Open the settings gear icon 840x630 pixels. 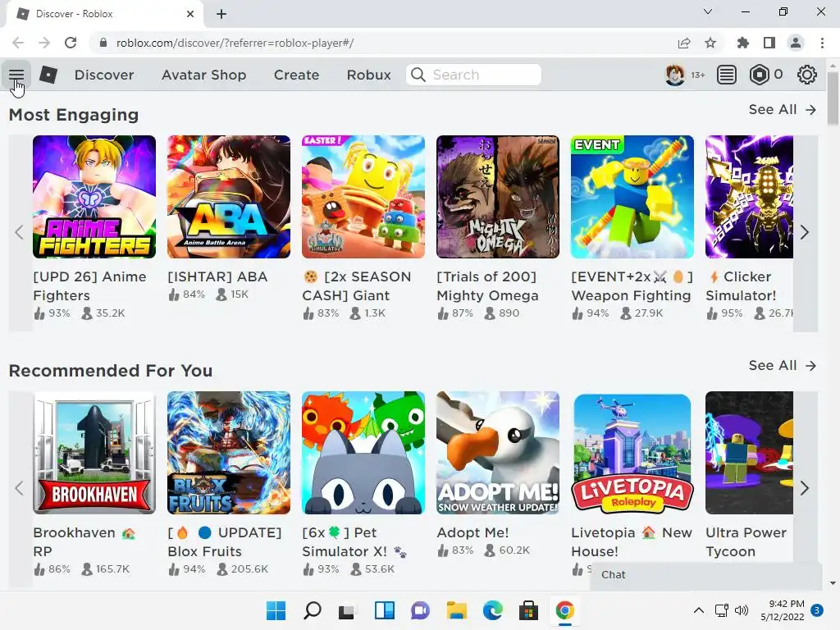807,75
